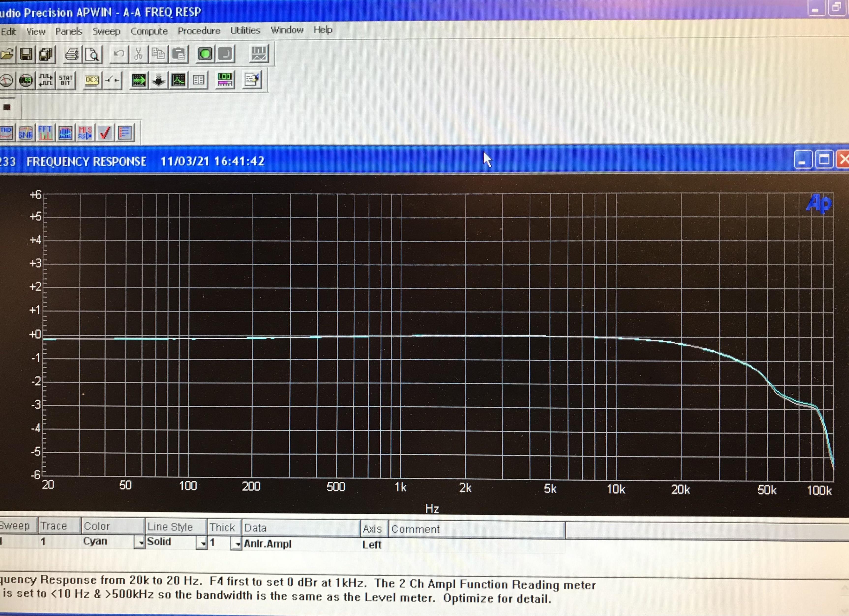Image resolution: width=849 pixels, height=616 pixels.
Task: Open the STAT BIT status bits panel
Action: [65, 80]
